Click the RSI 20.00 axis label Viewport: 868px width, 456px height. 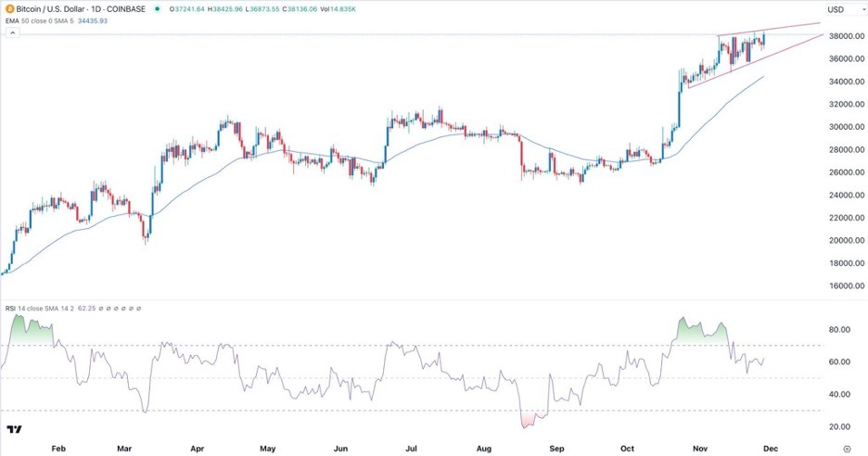click(840, 426)
